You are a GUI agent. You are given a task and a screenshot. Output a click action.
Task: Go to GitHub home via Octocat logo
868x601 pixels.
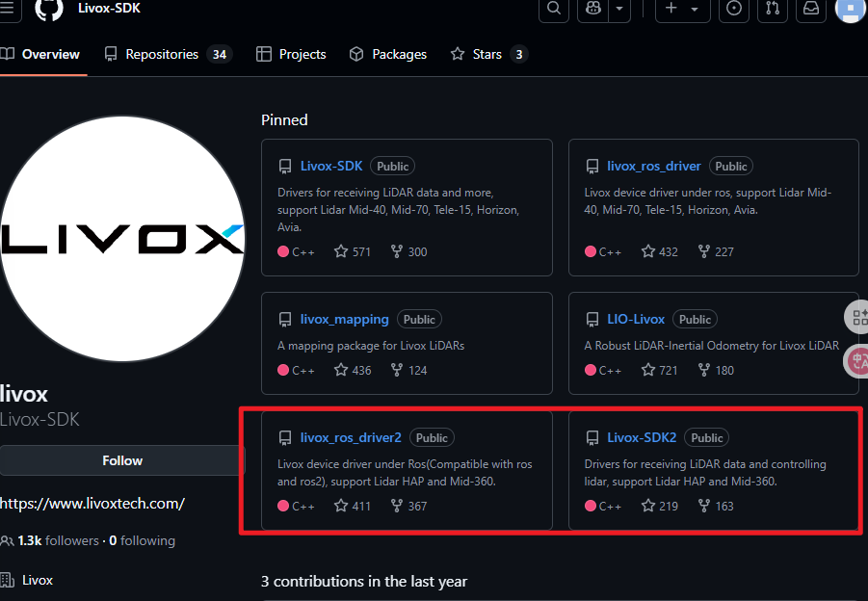(49, 9)
